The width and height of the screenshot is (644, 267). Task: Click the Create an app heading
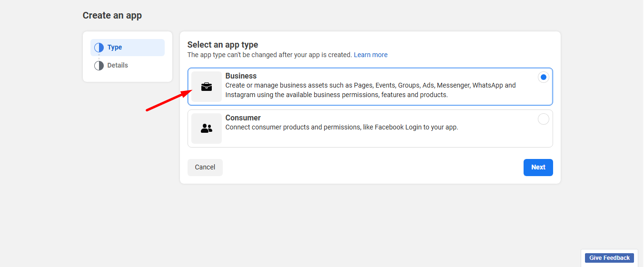112,16
